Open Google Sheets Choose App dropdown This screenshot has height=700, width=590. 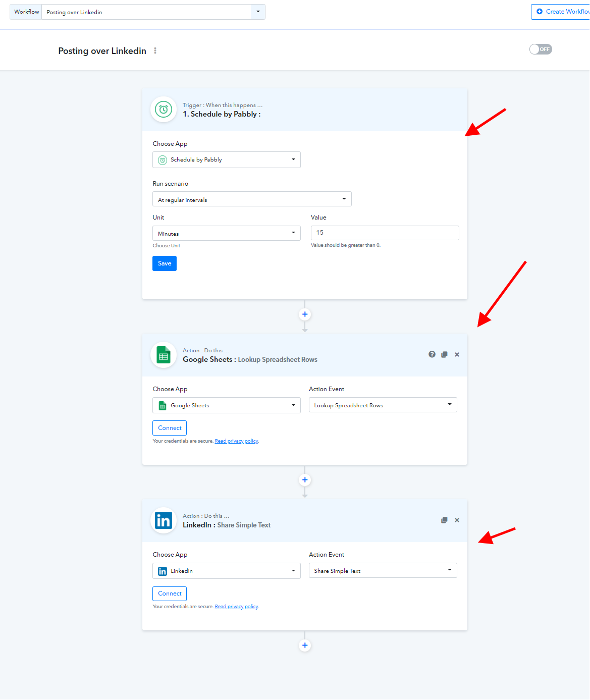[227, 405]
